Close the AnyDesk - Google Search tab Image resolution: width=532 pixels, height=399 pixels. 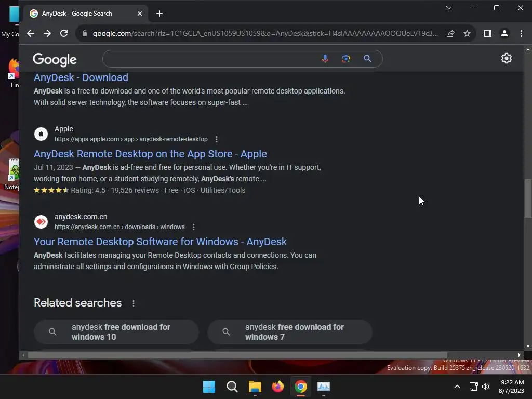(x=139, y=14)
